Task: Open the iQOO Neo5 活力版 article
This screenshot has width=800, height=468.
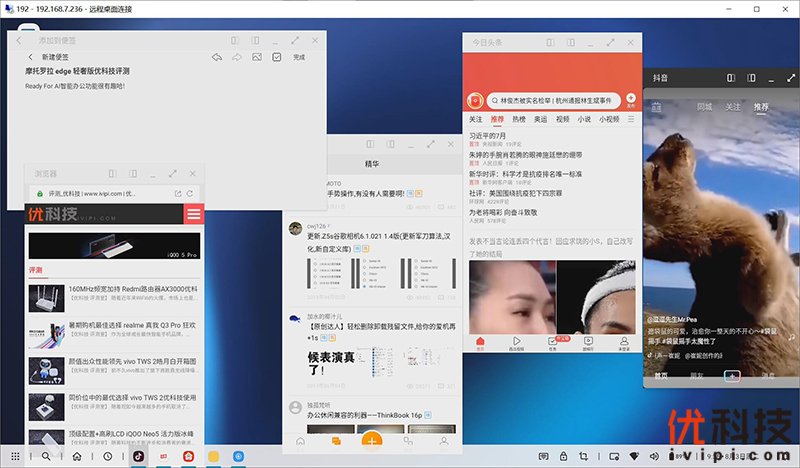Action: tap(113, 438)
